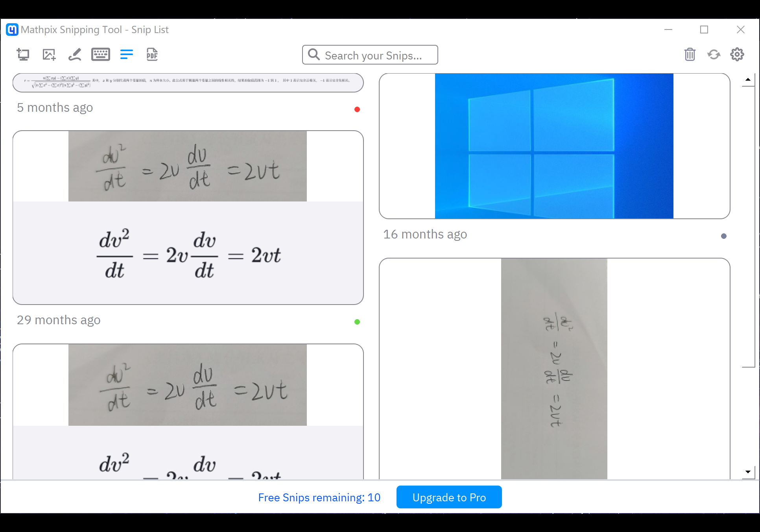Focus the Search your Snips field
The width and height of the screenshot is (760, 532).
pyautogui.click(x=370, y=55)
